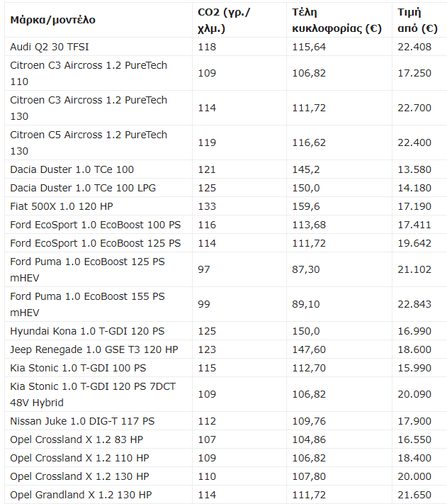447x504 pixels.
Task: Select the Hyundai Kona 1.0 T-GDI cell
Action: (x=87, y=331)
